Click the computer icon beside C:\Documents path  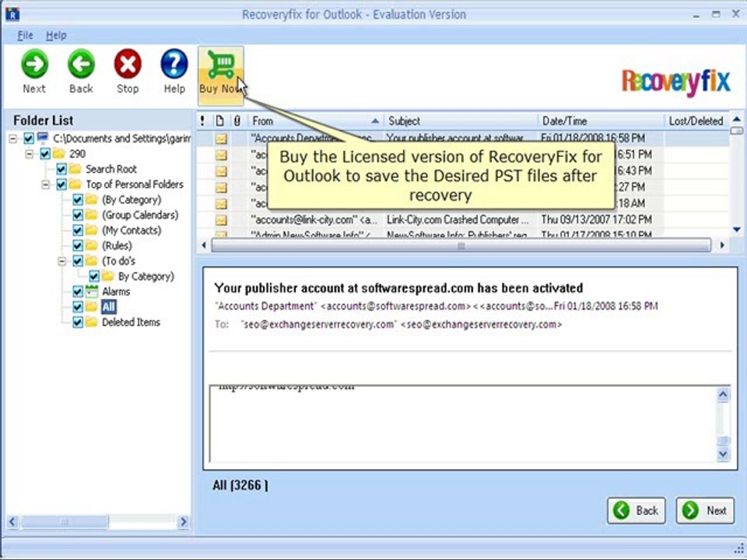coord(43,138)
